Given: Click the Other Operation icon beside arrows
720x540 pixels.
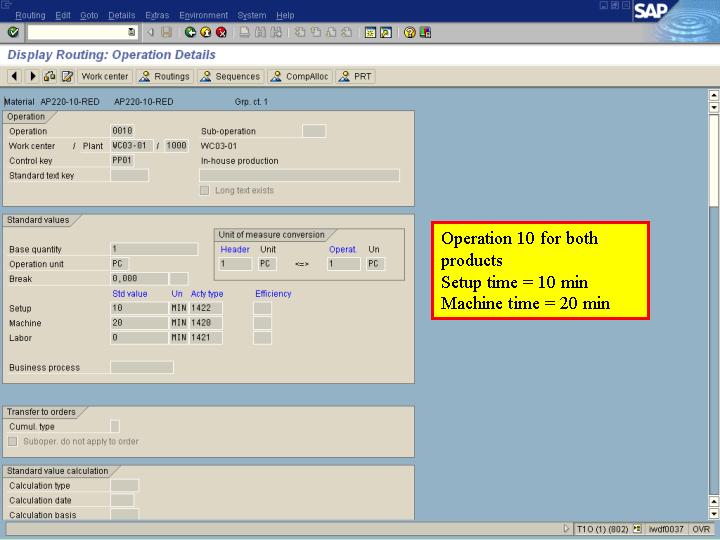Looking at the screenshot, I should click(50, 76).
